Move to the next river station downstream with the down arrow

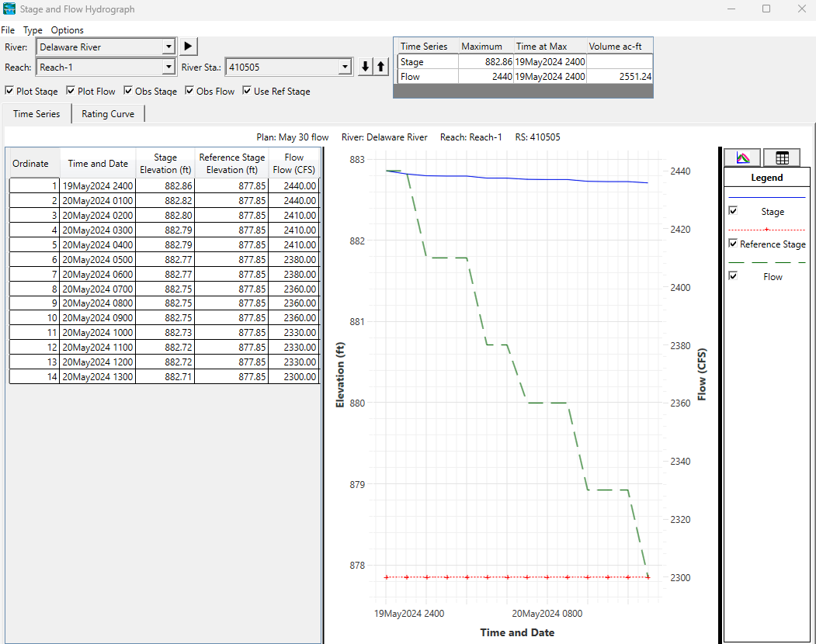point(366,67)
